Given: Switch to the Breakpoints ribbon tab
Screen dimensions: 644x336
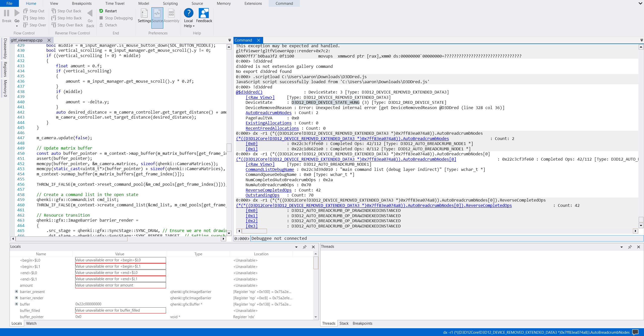Looking at the screenshot, I should coord(82,3).
